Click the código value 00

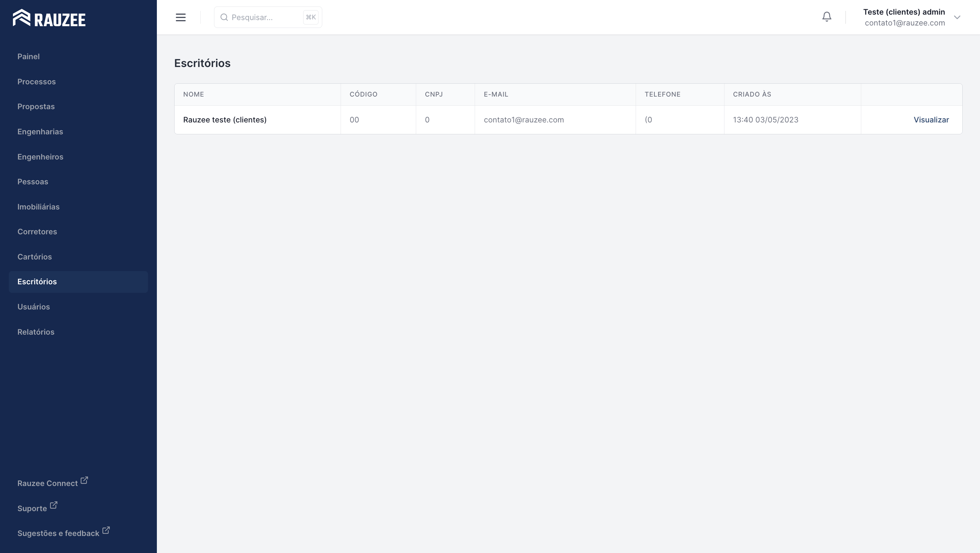354,120
